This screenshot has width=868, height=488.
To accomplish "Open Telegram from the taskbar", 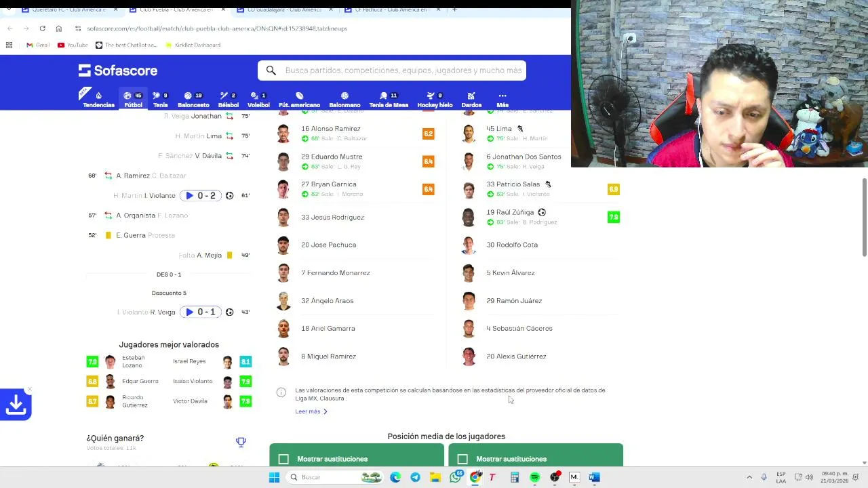I will coord(415,477).
